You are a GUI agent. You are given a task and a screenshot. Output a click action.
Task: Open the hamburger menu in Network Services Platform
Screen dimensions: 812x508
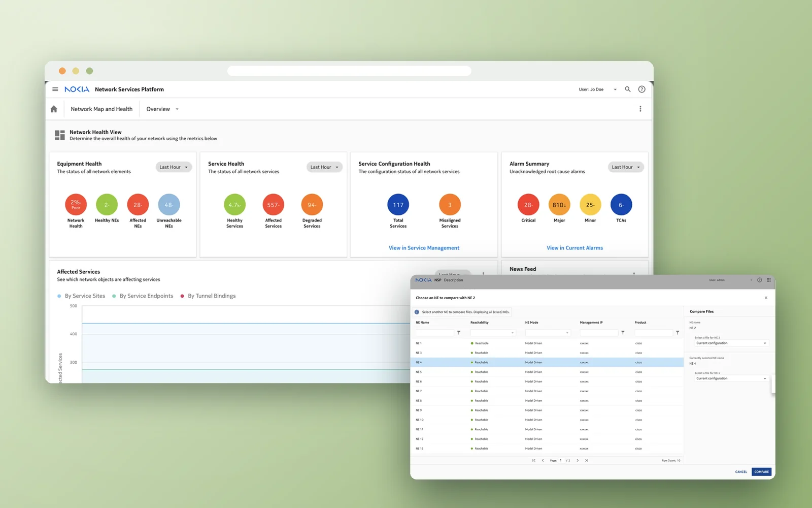pyautogui.click(x=55, y=89)
